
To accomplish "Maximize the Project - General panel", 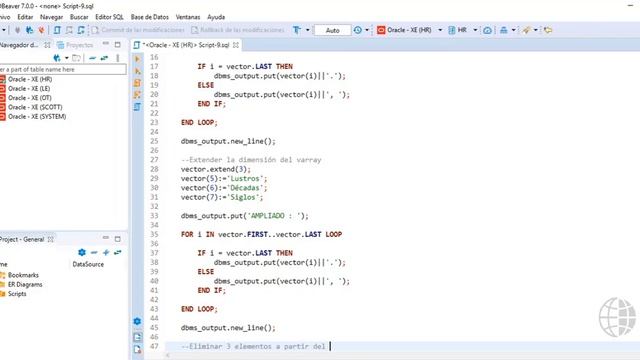I will (118, 238).
